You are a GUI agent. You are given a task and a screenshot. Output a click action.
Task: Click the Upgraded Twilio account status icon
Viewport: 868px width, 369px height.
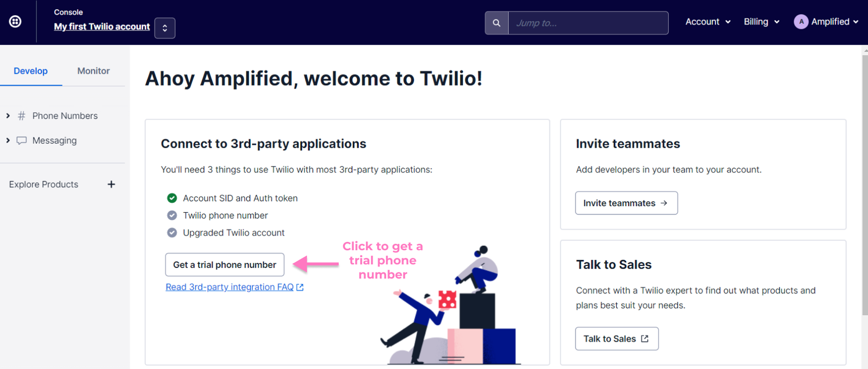[x=172, y=233]
